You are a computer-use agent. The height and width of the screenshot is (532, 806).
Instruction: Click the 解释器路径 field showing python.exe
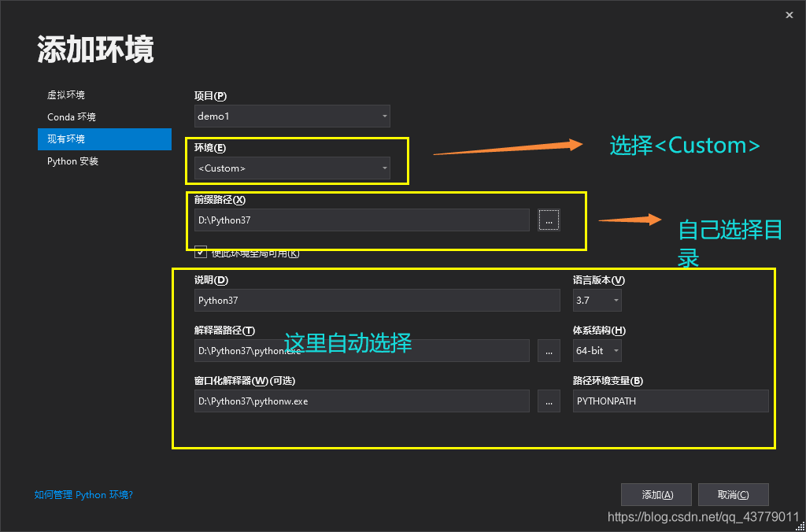pos(361,350)
